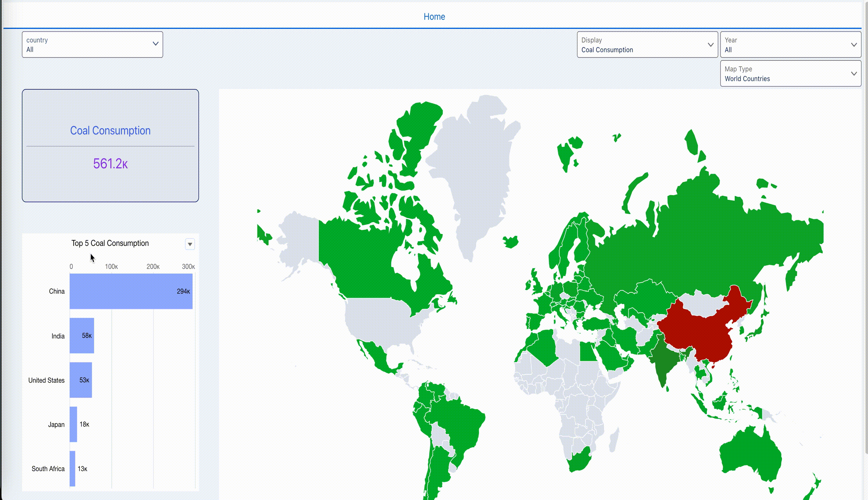Click the United States bar
Image resolution: width=868 pixels, height=500 pixels.
[x=81, y=380]
